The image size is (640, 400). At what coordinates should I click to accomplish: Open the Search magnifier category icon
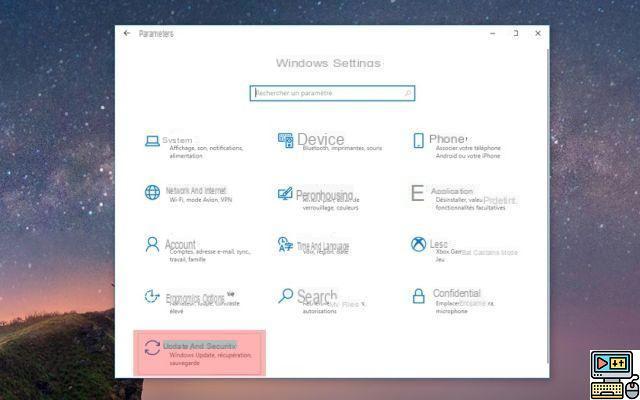click(285, 296)
